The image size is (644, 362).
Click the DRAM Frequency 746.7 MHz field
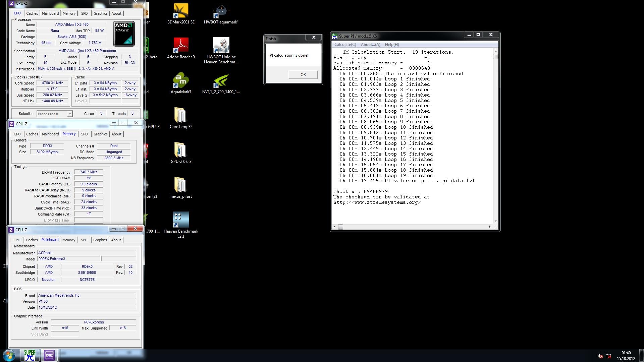89,172
